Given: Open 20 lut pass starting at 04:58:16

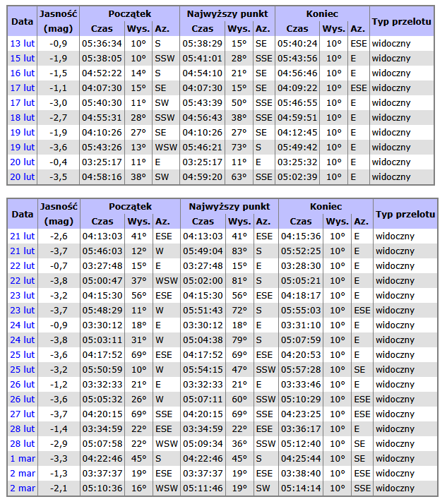Looking at the screenshot, I should point(22,176).
